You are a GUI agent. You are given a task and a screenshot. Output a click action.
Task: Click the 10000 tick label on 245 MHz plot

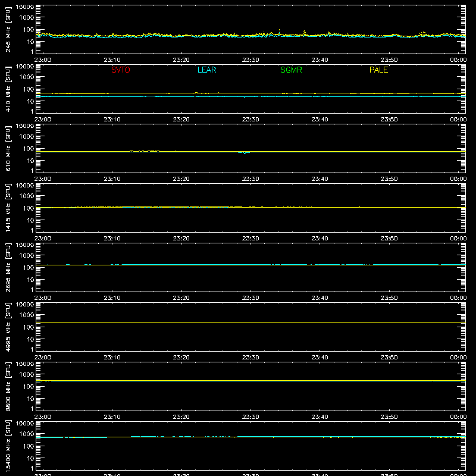point(25,7)
